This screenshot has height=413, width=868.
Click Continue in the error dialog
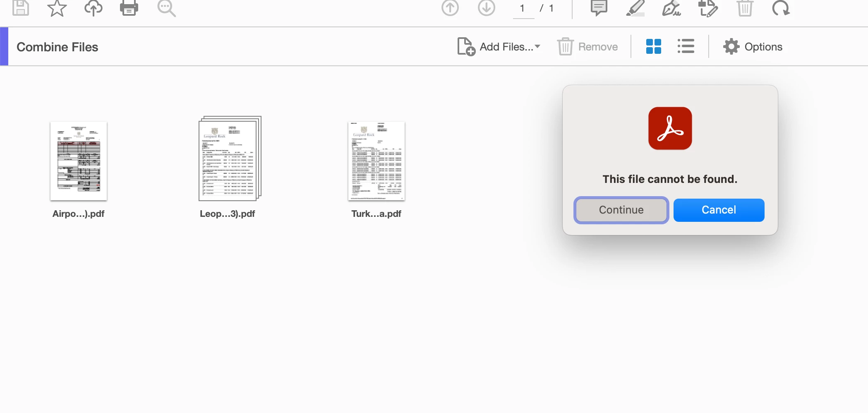coord(621,210)
